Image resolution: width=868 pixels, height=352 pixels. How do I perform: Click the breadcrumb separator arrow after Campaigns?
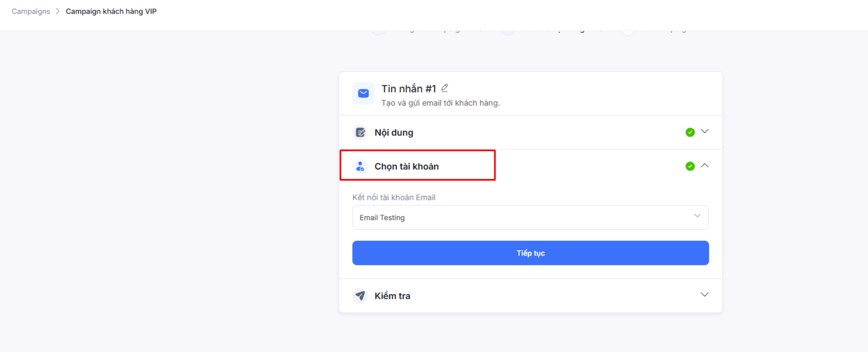(x=58, y=11)
